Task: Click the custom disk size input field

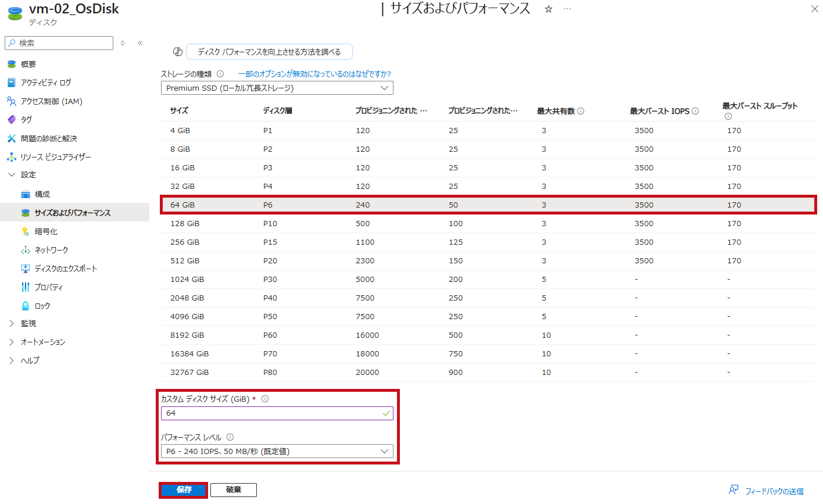Action: [277, 413]
